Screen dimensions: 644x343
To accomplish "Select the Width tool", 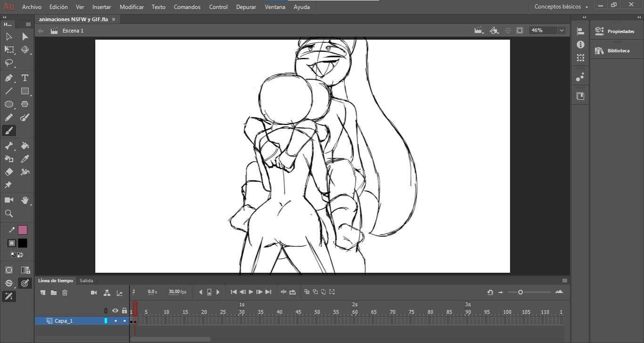I will [25, 172].
